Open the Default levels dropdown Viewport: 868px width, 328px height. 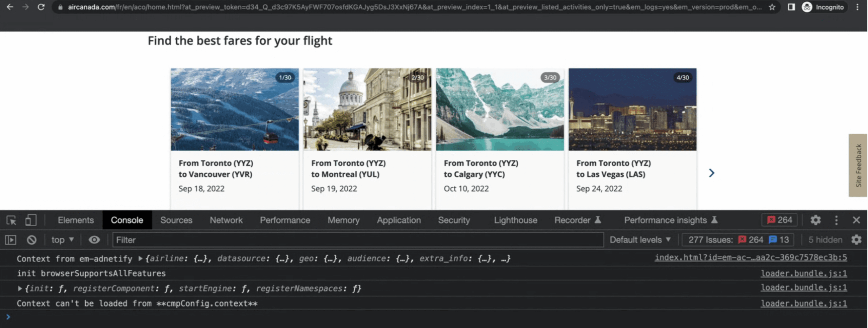tap(640, 240)
